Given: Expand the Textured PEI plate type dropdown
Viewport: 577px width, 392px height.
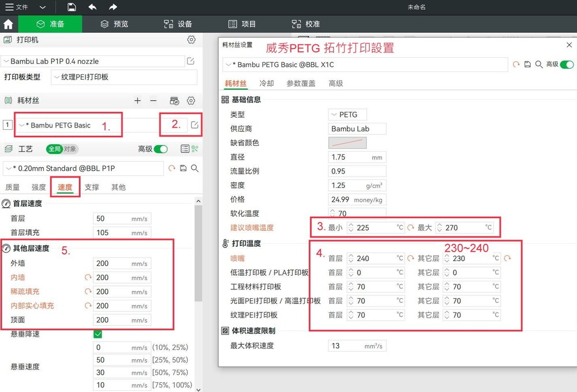Looking at the screenshot, I should click(x=124, y=77).
